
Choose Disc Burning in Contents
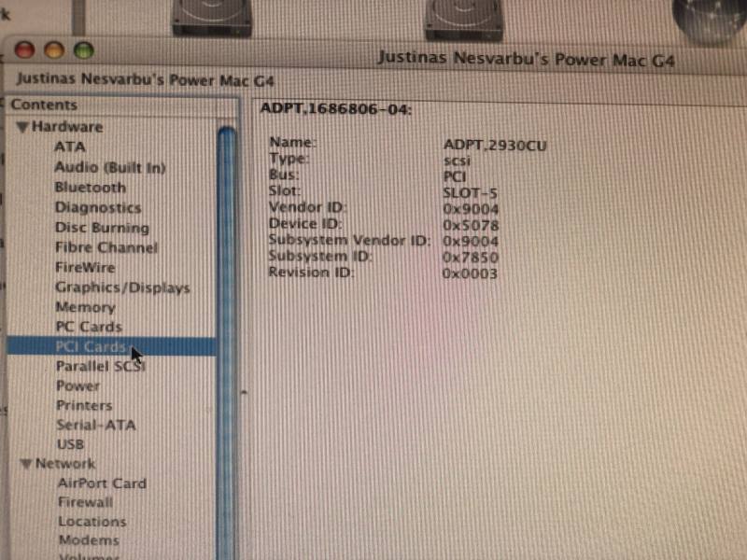pyautogui.click(x=102, y=228)
